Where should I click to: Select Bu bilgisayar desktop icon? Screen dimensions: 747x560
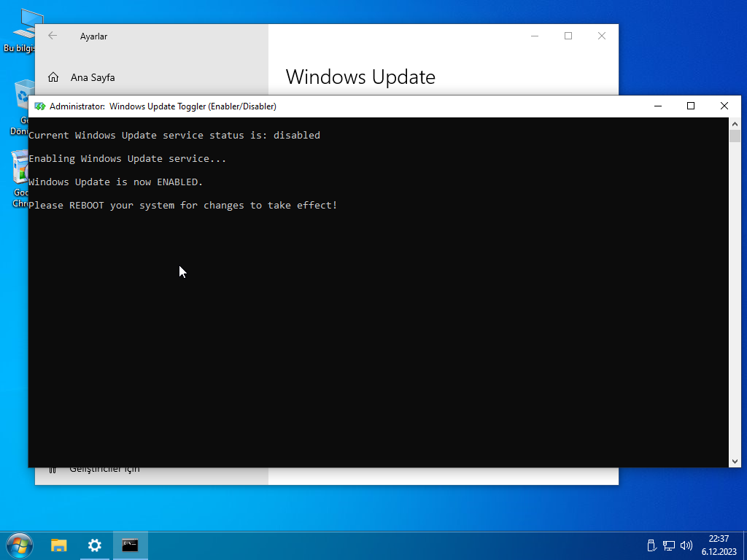pyautogui.click(x=23, y=29)
